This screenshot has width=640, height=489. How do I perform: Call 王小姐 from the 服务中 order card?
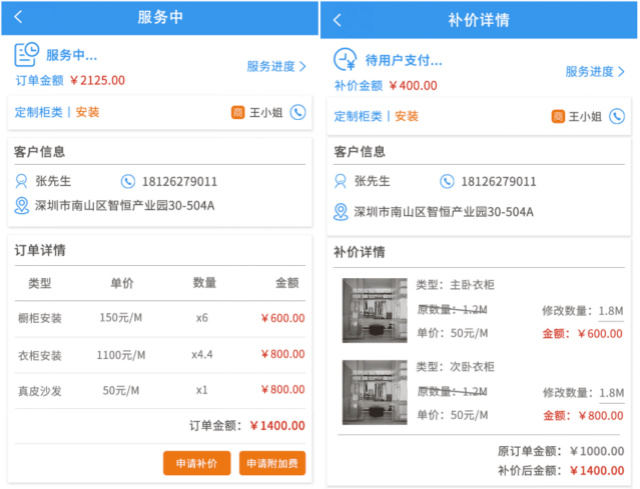click(297, 112)
